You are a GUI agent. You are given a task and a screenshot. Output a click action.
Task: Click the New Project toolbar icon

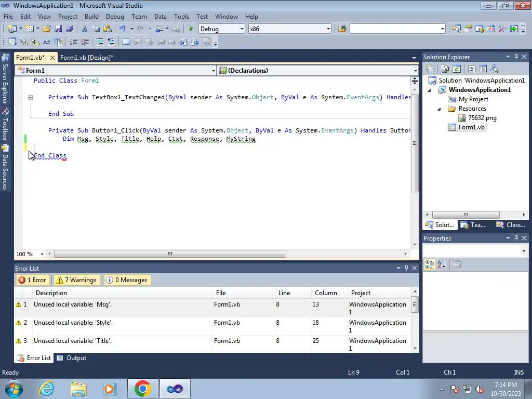(x=12, y=29)
